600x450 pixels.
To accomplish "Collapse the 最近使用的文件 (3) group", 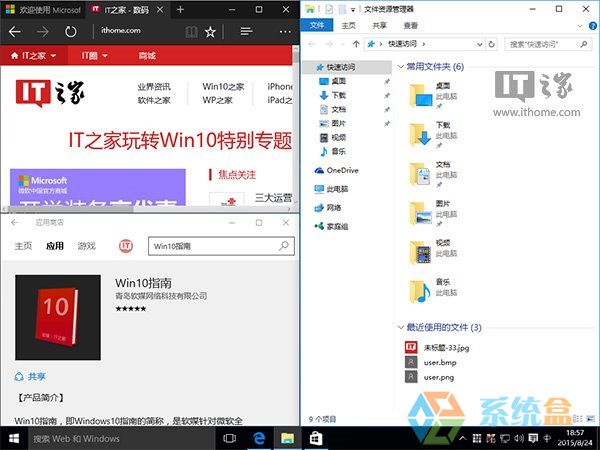I will pyautogui.click(x=401, y=327).
